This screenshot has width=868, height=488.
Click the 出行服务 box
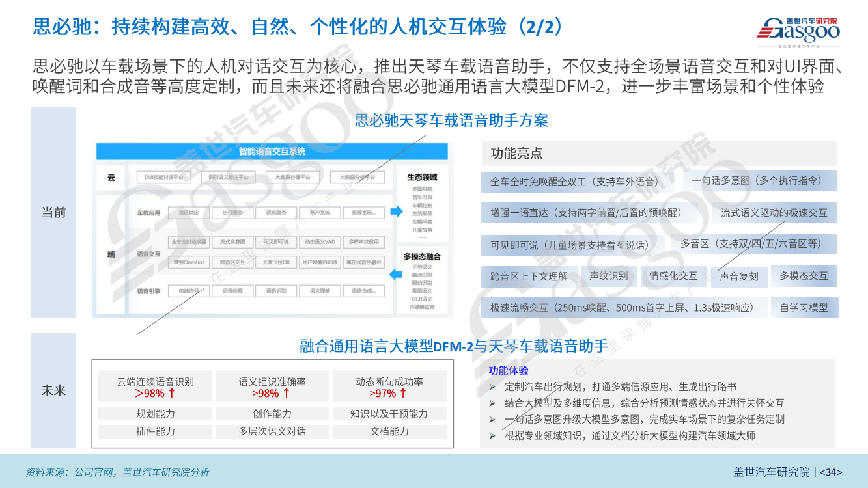(232, 213)
